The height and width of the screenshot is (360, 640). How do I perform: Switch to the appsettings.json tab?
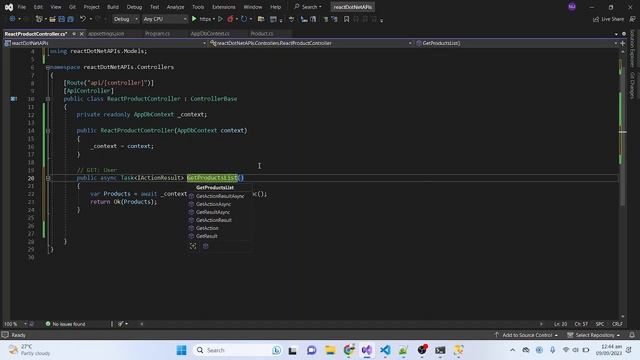click(106, 34)
